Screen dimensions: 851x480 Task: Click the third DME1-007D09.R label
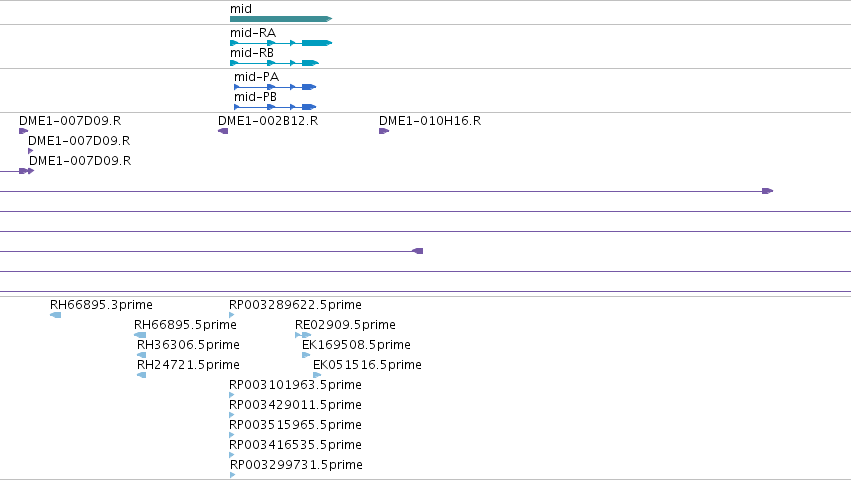(x=80, y=161)
